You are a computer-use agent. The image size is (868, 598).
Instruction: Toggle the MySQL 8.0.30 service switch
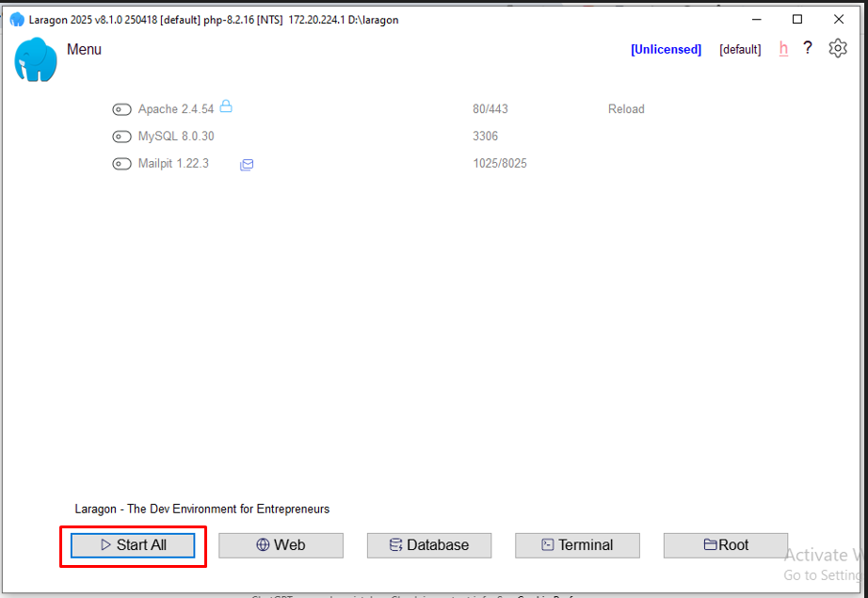point(121,137)
